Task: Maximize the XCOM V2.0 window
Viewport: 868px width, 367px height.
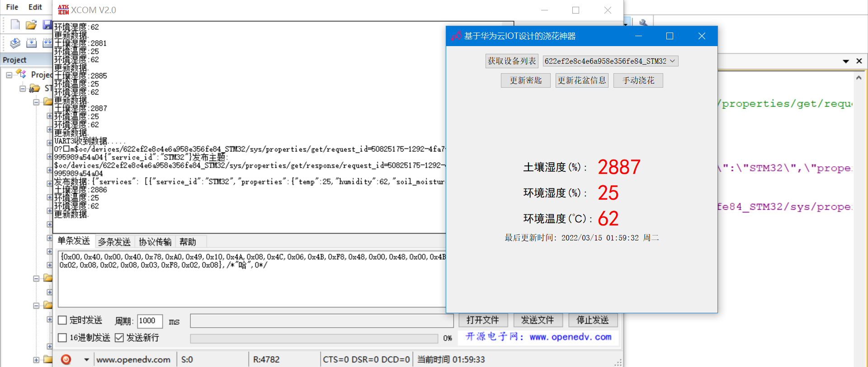Action: (x=576, y=10)
